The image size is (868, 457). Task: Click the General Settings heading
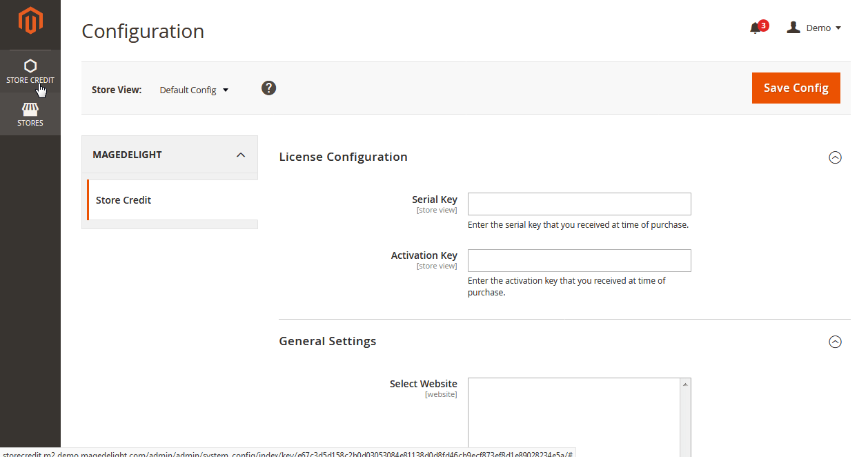328,341
